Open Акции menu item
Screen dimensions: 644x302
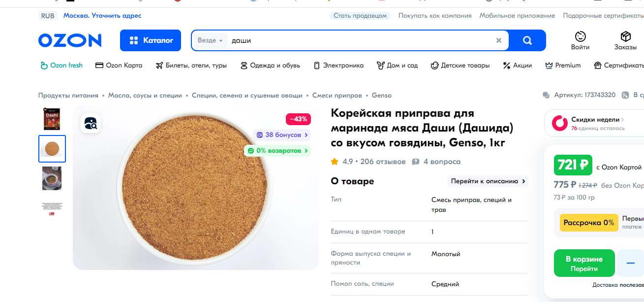click(x=517, y=66)
